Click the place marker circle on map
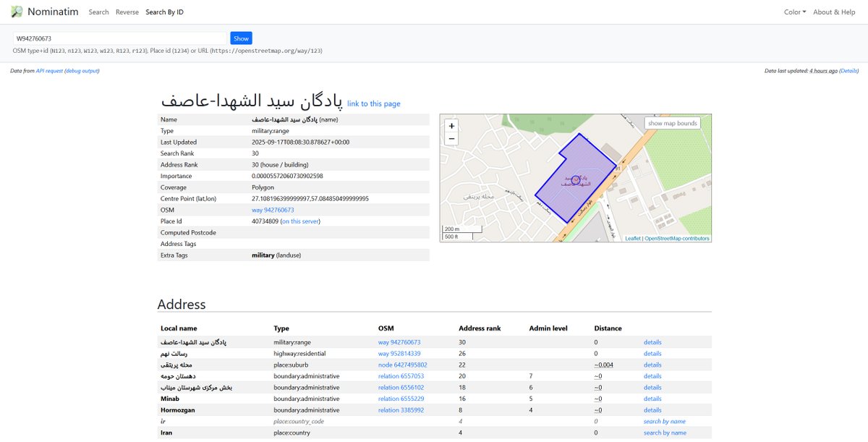 point(576,179)
